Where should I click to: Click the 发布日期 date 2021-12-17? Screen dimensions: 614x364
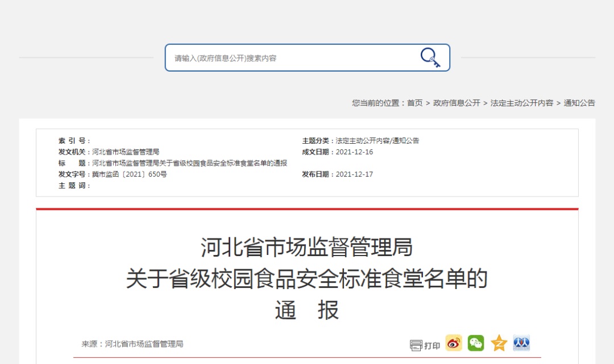click(354, 174)
